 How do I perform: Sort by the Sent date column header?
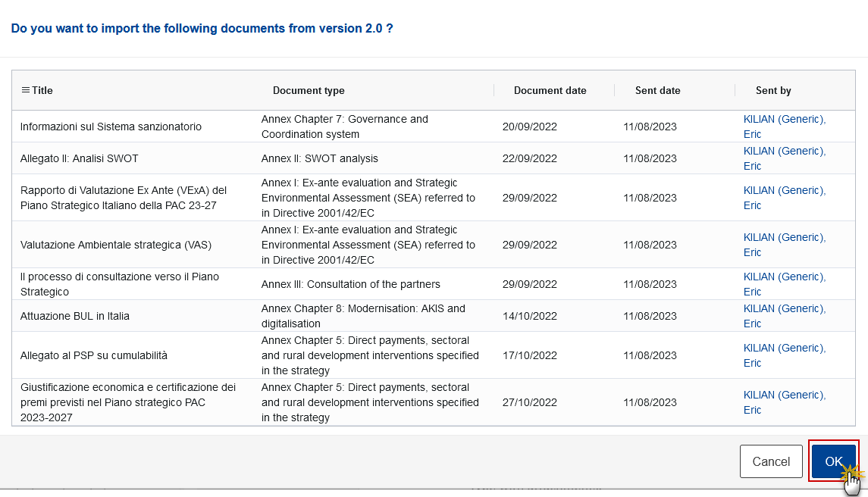658,90
